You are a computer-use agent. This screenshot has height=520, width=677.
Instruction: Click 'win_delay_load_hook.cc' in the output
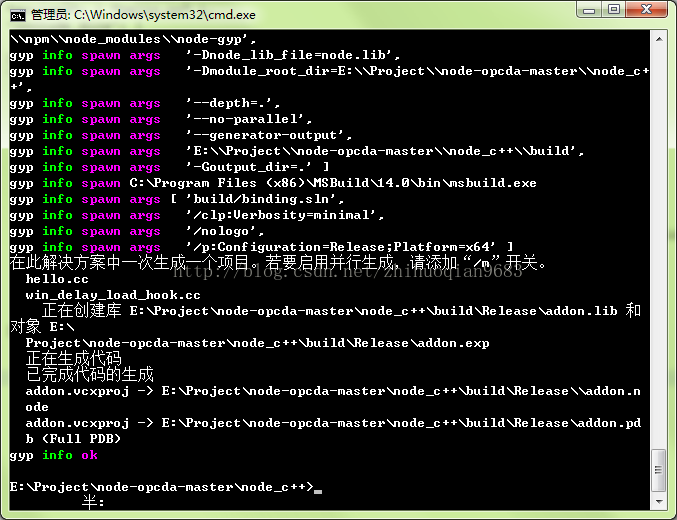tap(113, 295)
